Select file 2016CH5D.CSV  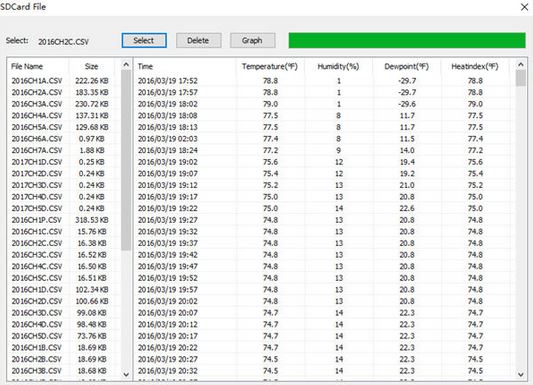tap(37, 336)
